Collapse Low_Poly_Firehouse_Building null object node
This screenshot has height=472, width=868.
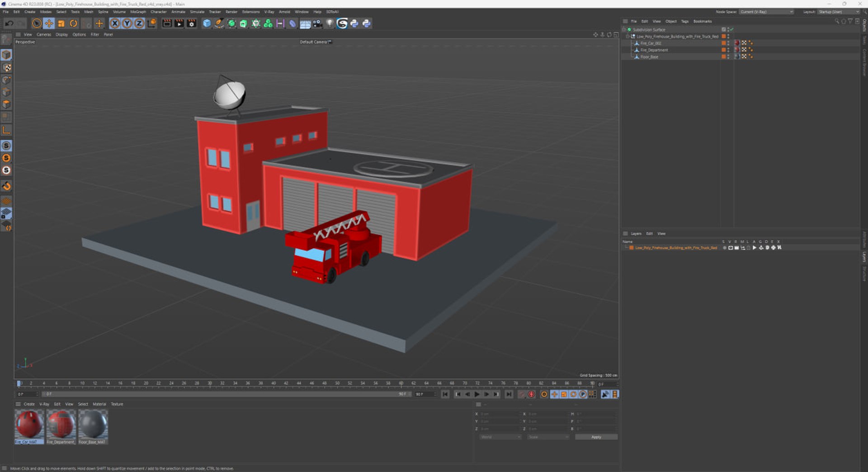point(628,37)
